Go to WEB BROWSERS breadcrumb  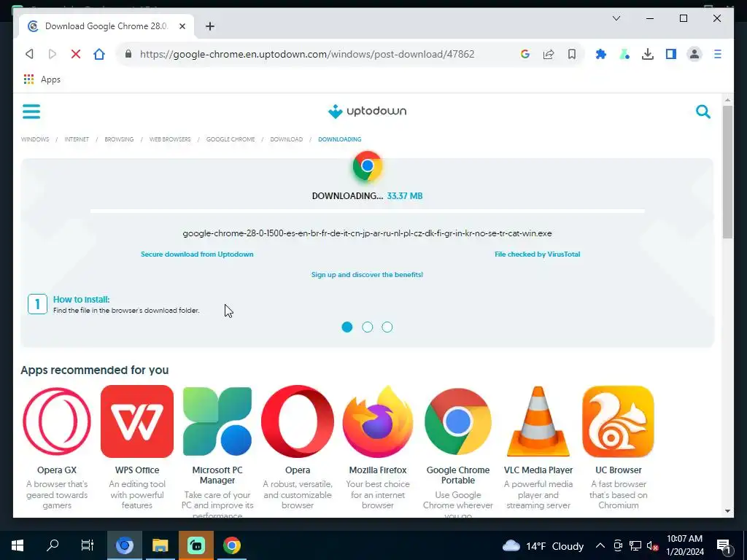coord(170,139)
